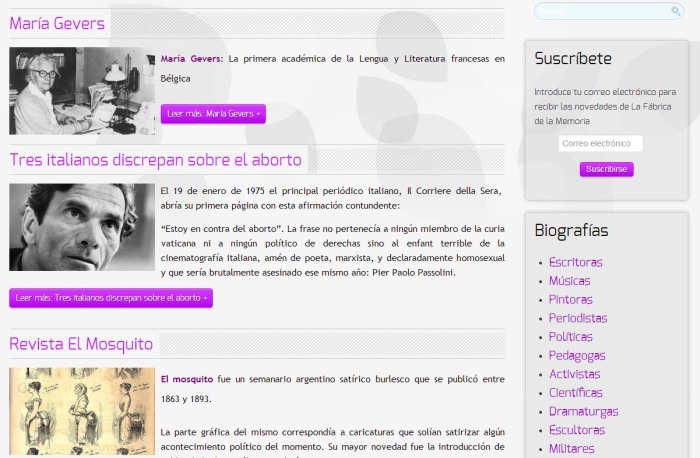This screenshot has width=700, height=458.
Task: Open the Músicas biography category
Action: [x=570, y=281]
